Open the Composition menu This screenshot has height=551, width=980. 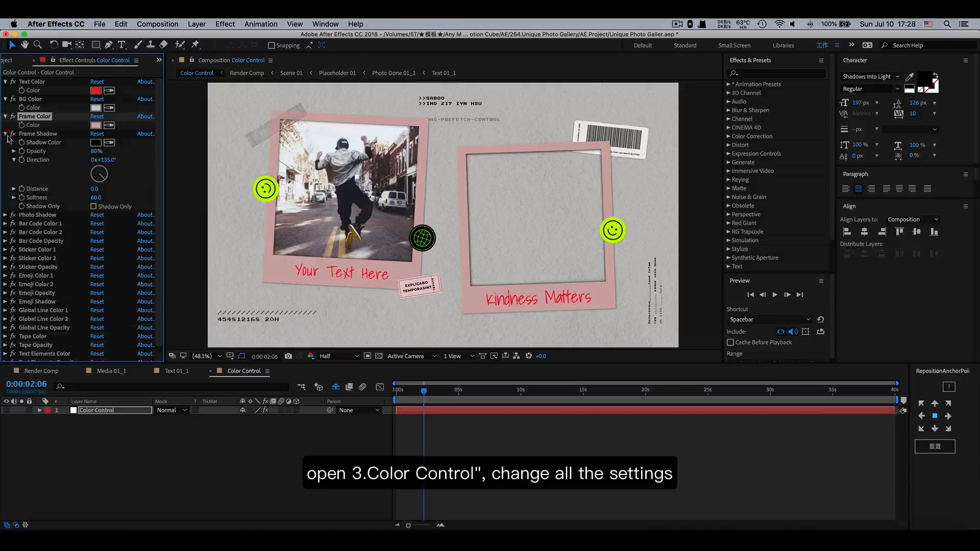158,23
